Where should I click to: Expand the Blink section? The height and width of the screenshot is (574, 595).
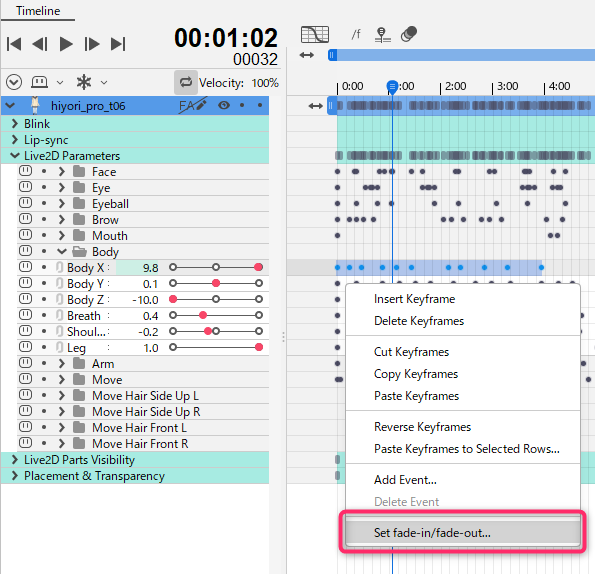tap(14, 123)
